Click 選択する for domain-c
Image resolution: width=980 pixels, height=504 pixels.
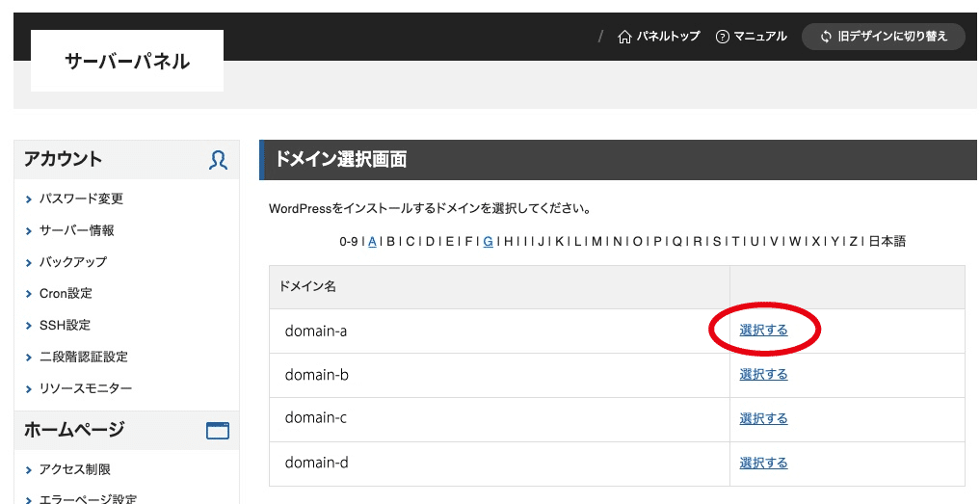764,419
